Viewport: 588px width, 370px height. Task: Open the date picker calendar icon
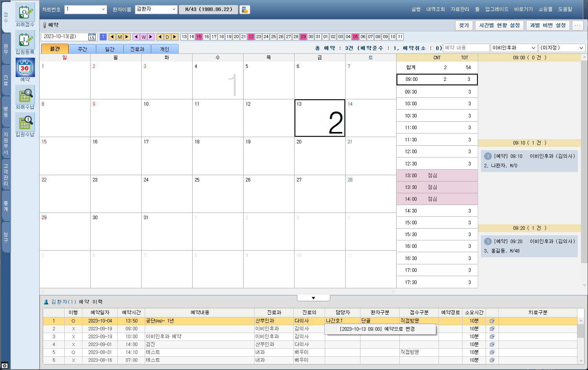coord(92,37)
